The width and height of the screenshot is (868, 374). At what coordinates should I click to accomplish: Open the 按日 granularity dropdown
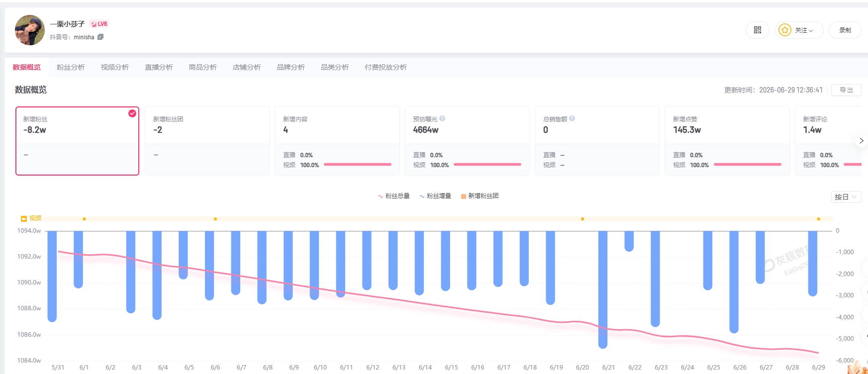pos(846,197)
